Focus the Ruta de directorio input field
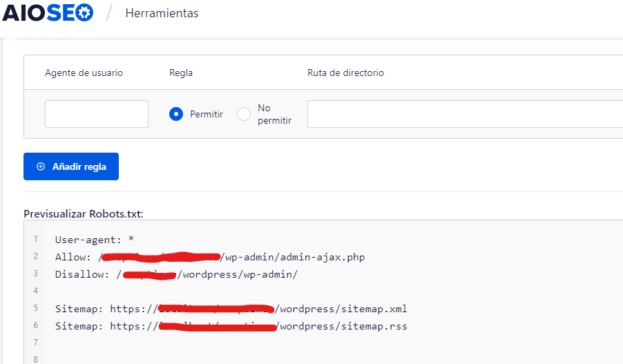Viewport: 623px width, 364px height. coord(465,114)
